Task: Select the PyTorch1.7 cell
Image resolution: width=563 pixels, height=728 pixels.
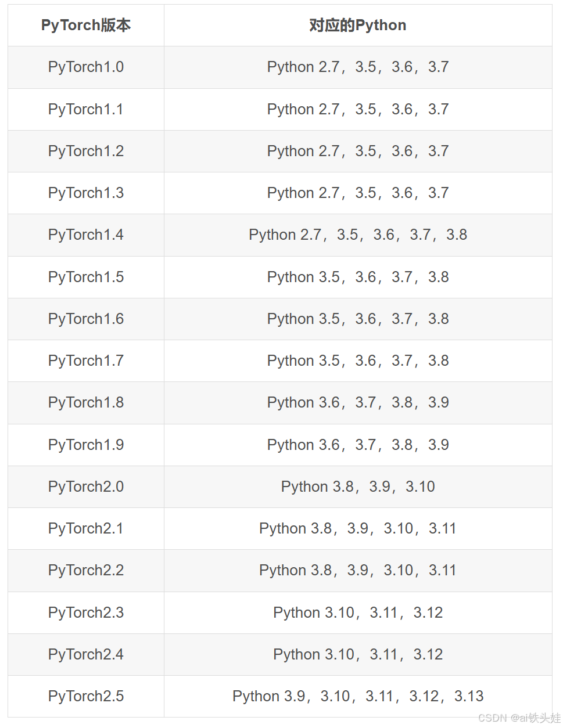Action: pos(86,361)
